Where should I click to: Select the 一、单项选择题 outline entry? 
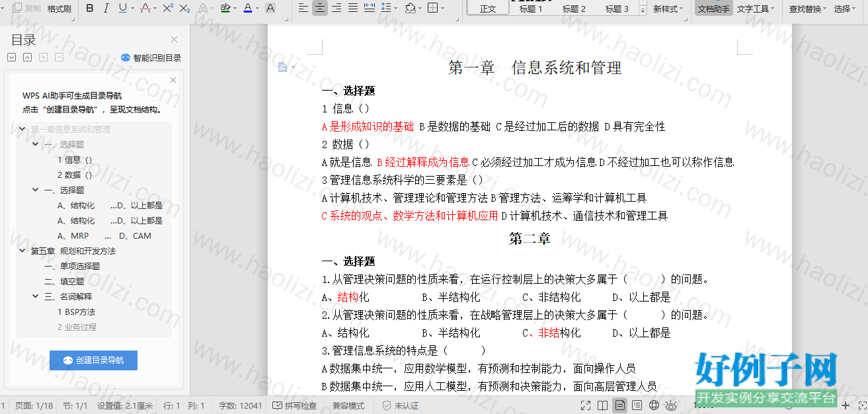tap(72, 267)
